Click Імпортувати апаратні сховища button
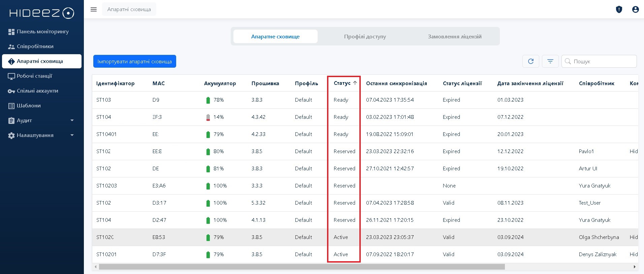Viewport: 644px width, 274px height. click(x=134, y=61)
